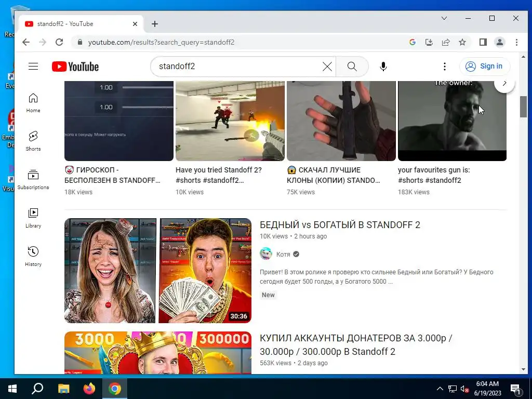Open the tab search dropdown chevron

(444, 18)
